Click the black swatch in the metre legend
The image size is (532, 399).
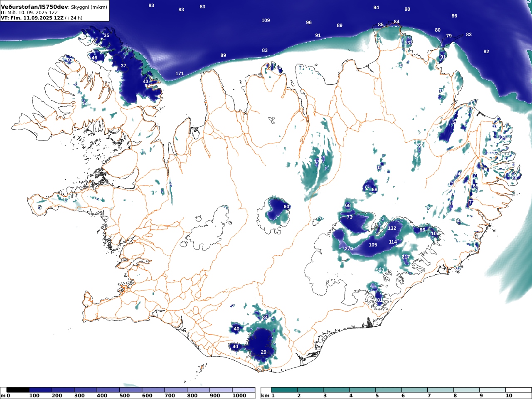18,390
